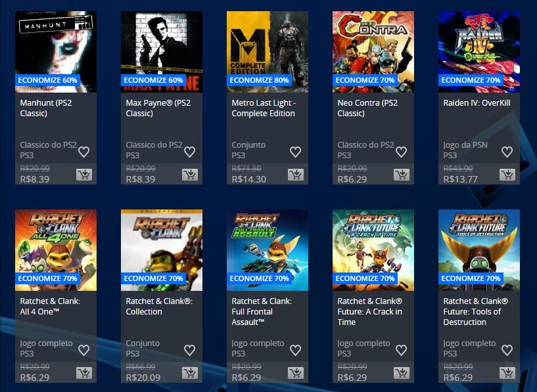Select the R$20.09 Ratchet & Clank Collection price

pyautogui.click(x=143, y=378)
